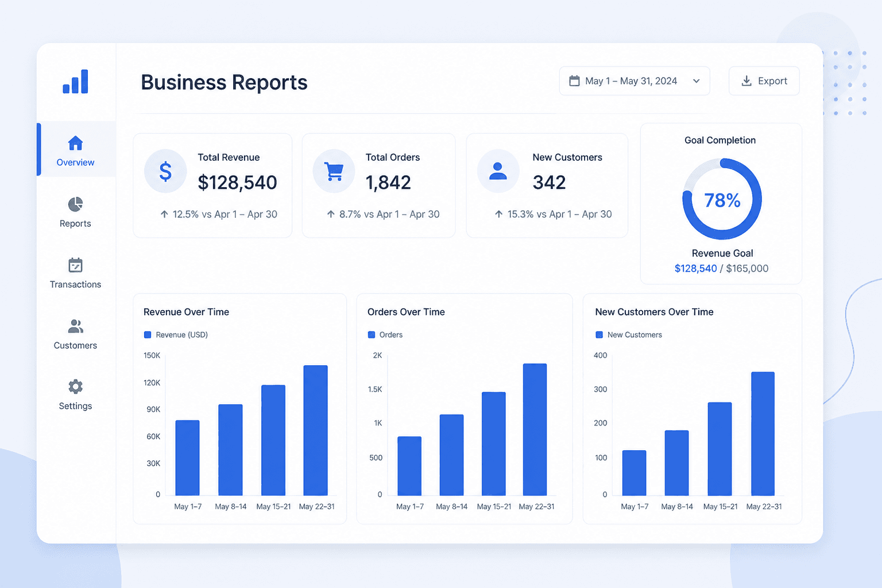Go to the Customers menu label
This screenshot has width=882, height=588.
pyautogui.click(x=75, y=345)
